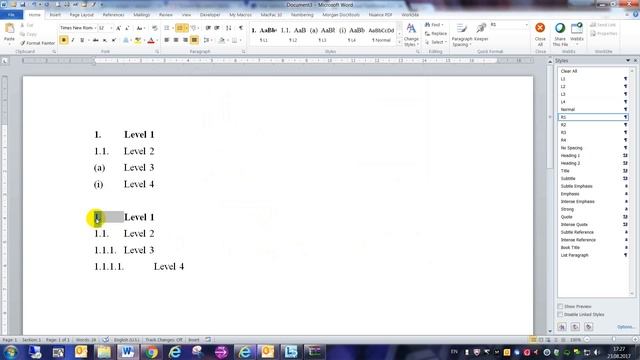Click the red Close All icon
Screen dimensions: 640x360
540,28
